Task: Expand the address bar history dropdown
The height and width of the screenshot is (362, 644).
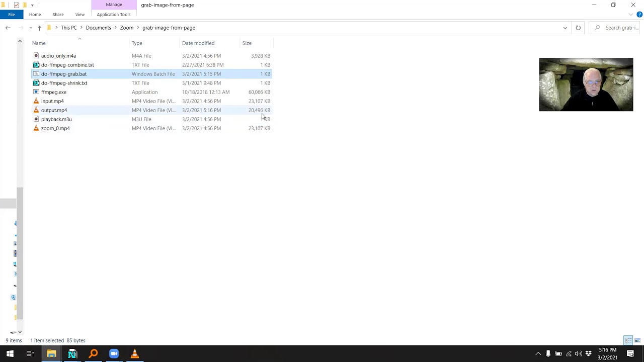Action: pos(565,28)
